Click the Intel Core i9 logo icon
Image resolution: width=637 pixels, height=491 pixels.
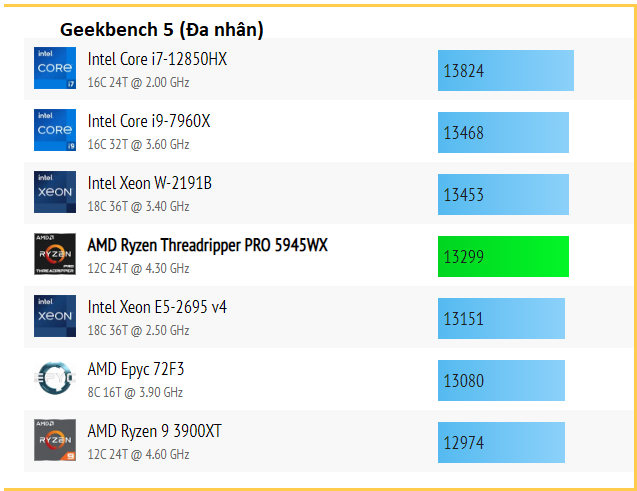pyautogui.click(x=55, y=130)
